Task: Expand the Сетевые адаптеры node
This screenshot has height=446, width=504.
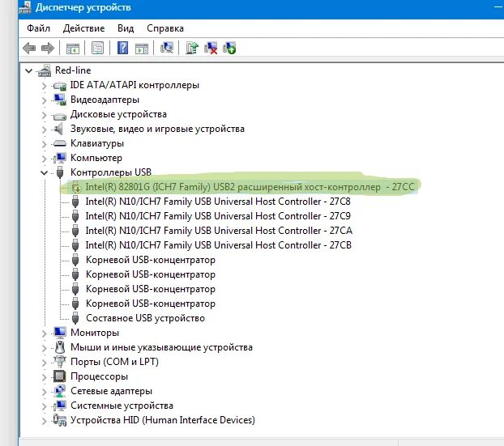Action: (44, 392)
